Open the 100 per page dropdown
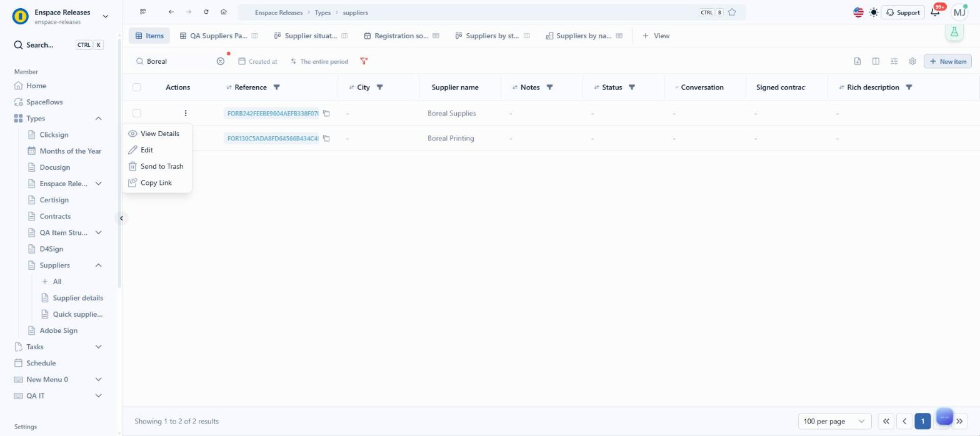 pos(834,421)
